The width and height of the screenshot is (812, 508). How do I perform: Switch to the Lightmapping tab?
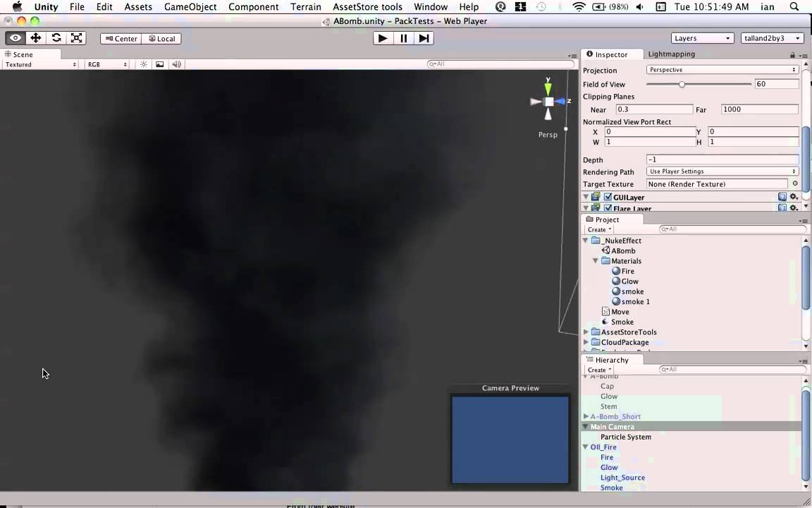[671, 54]
